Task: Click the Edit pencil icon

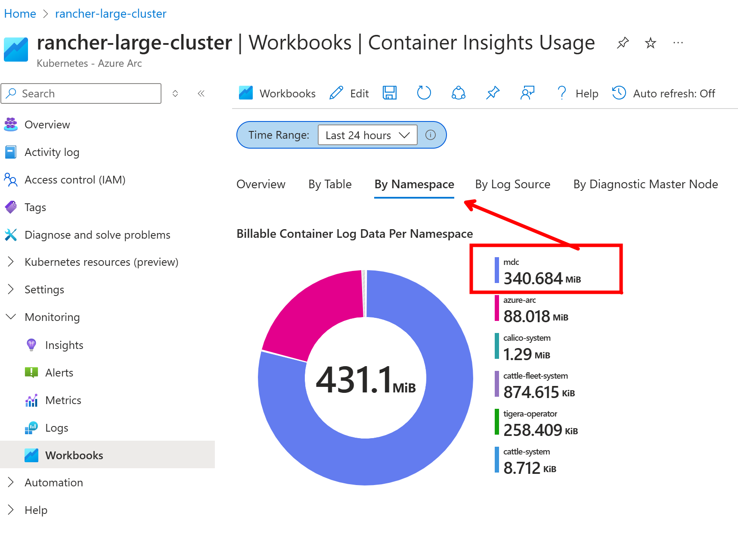Action: [x=336, y=93]
